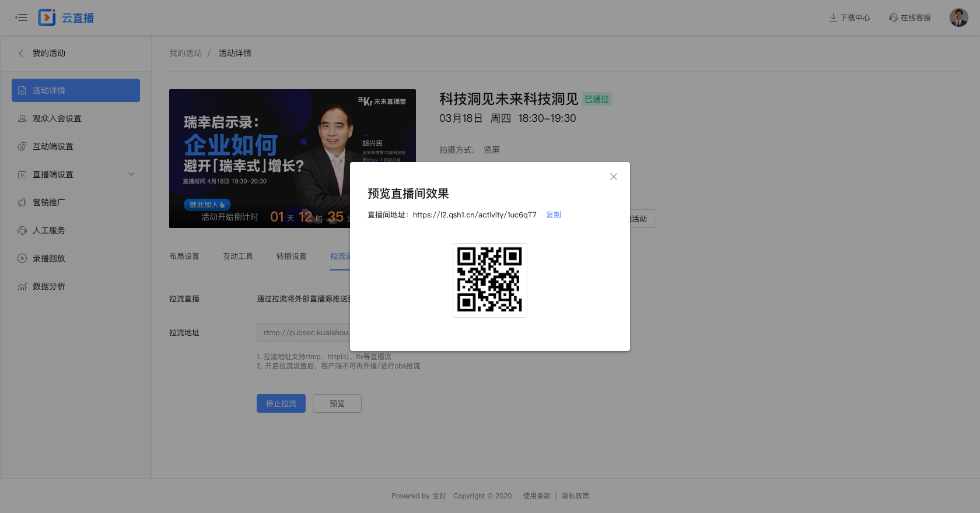
Task: Click 营销推广 megaphone icon
Action: [x=22, y=202]
